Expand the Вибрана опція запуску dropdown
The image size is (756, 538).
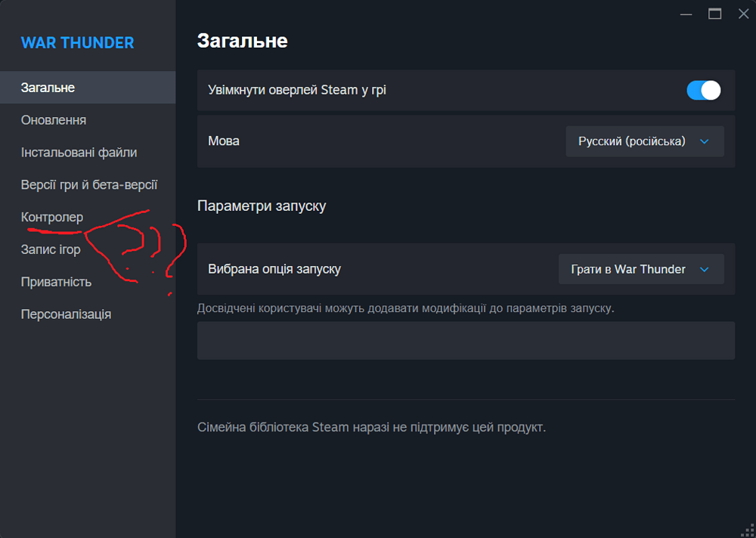point(641,269)
